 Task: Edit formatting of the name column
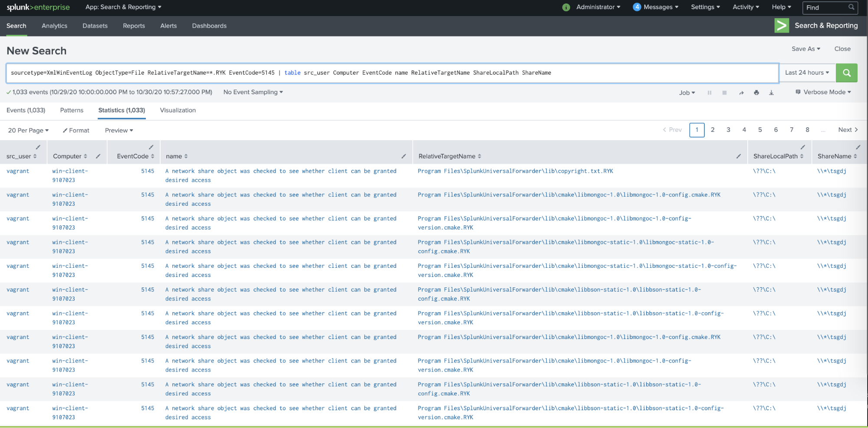404,156
